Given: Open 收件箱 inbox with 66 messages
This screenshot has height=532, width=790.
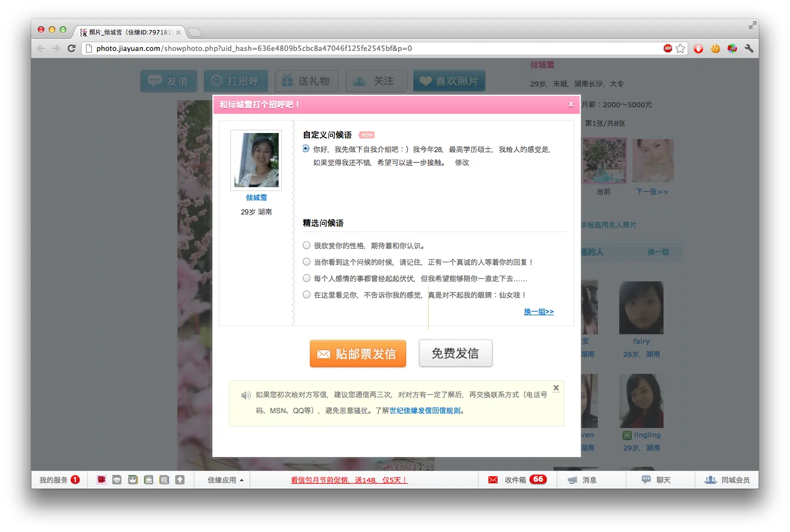Looking at the screenshot, I should tap(518, 479).
